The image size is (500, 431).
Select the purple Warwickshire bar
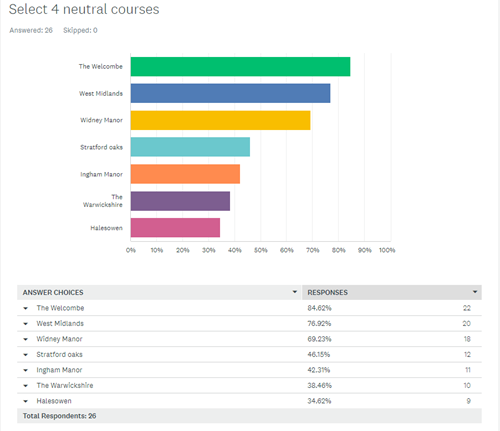(x=180, y=201)
